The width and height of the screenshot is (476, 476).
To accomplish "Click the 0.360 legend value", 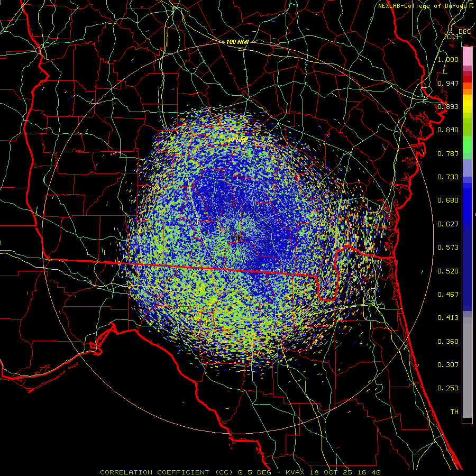I will click(448, 342).
